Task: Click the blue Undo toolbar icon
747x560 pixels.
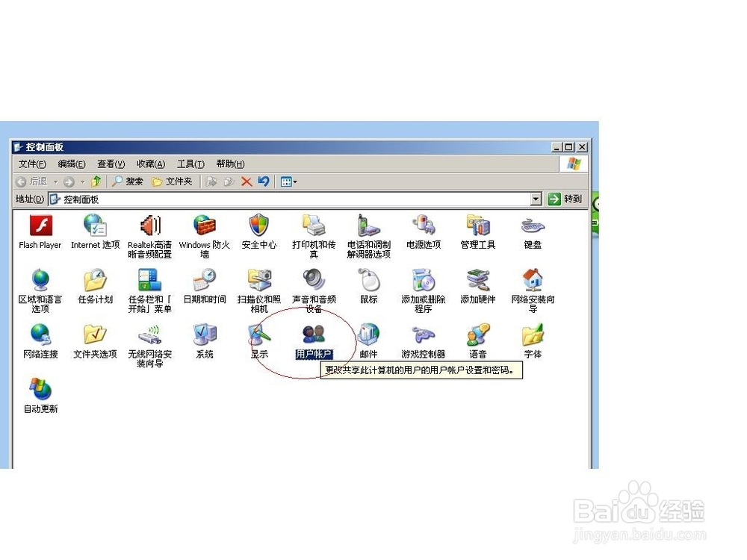Action: tap(264, 181)
